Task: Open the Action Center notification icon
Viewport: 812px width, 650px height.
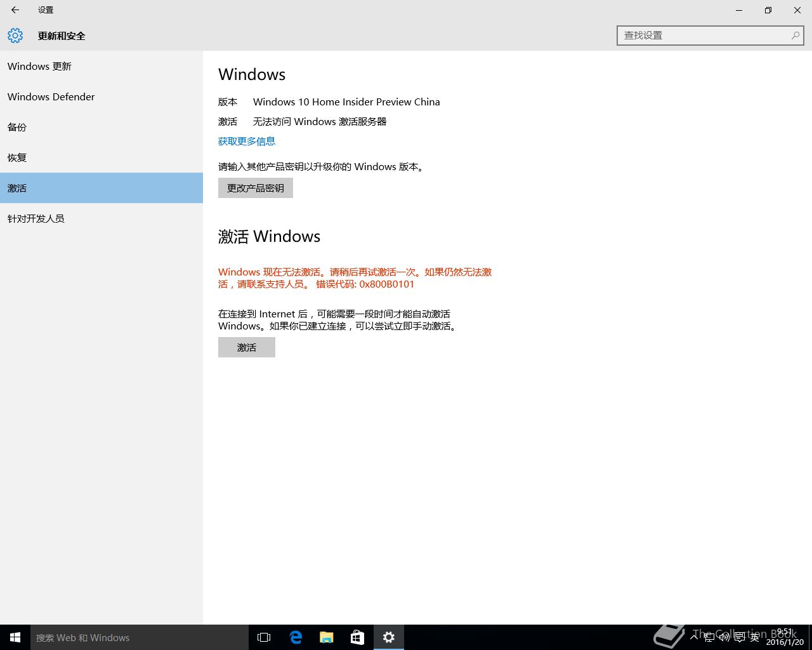Action: 739,637
